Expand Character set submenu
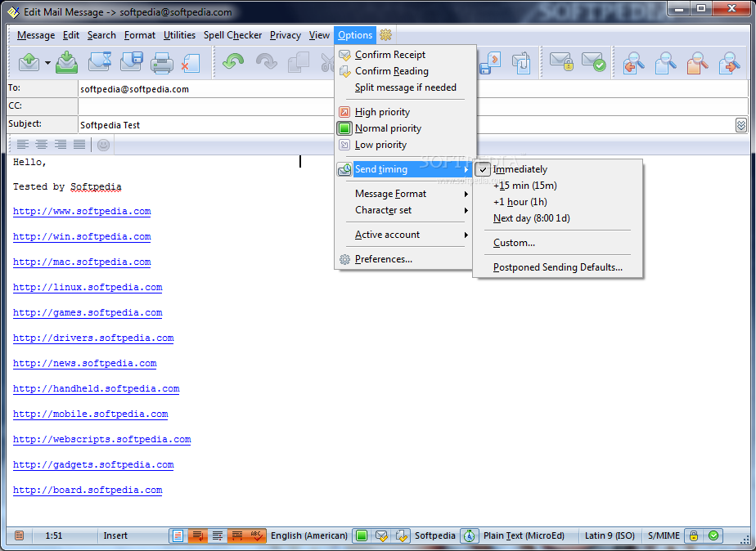Image resolution: width=756 pixels, height=551 pixels. point(403,210)
